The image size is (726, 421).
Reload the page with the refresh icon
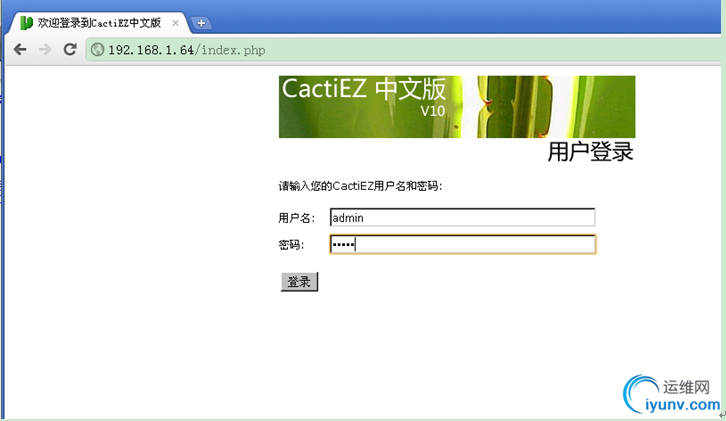point(70,49)
